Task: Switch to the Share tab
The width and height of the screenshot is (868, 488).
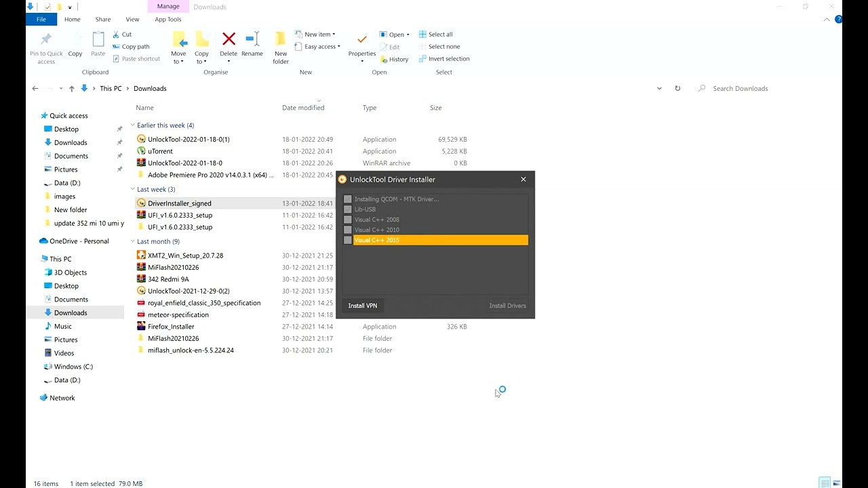Action: pos(103,20)
